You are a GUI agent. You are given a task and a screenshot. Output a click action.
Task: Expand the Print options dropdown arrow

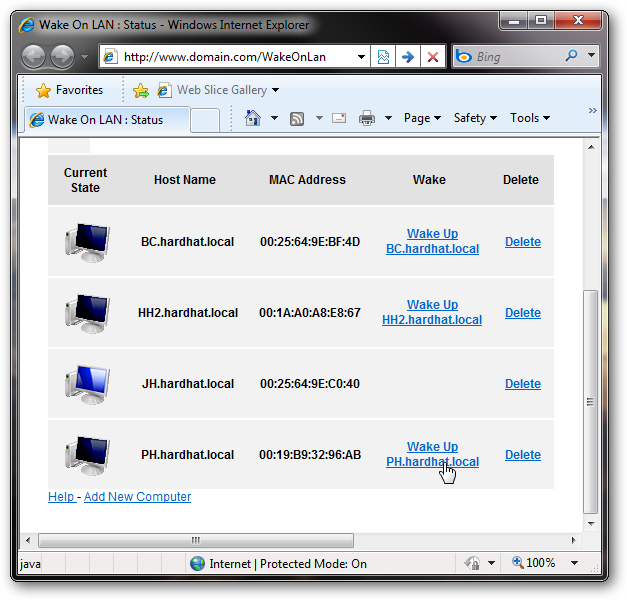click(388, 118)
